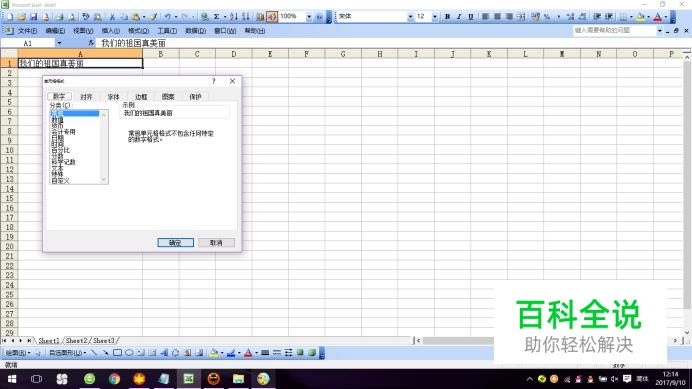
Task: Open the fill color dropdown arrow in the formatting toolbar
Action: click(648, 17)
